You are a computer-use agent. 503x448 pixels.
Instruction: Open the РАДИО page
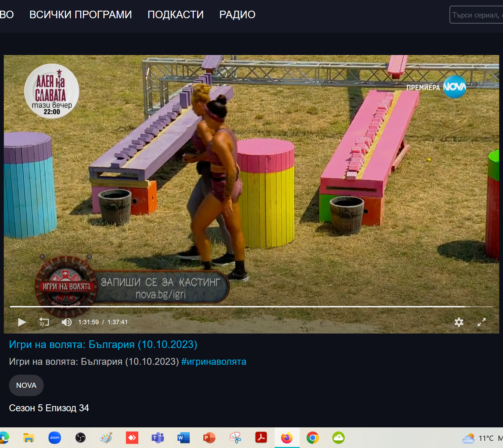click(237, 15)
